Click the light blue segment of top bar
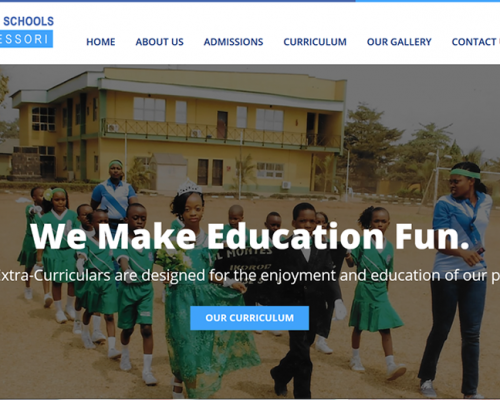 [x=428, y=1]
